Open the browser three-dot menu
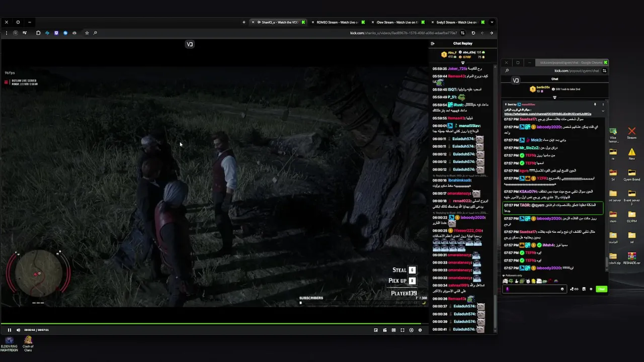The height and width of the screenshot is (362, 644). pyautogui.click(x=6, y=33)
